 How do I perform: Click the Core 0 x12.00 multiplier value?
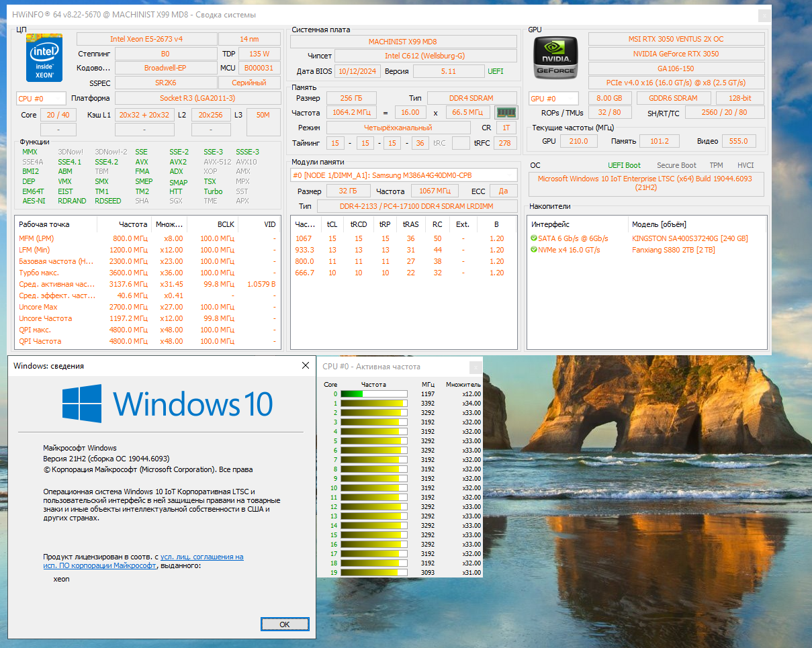pyautogui.click(x=471, y=394)
